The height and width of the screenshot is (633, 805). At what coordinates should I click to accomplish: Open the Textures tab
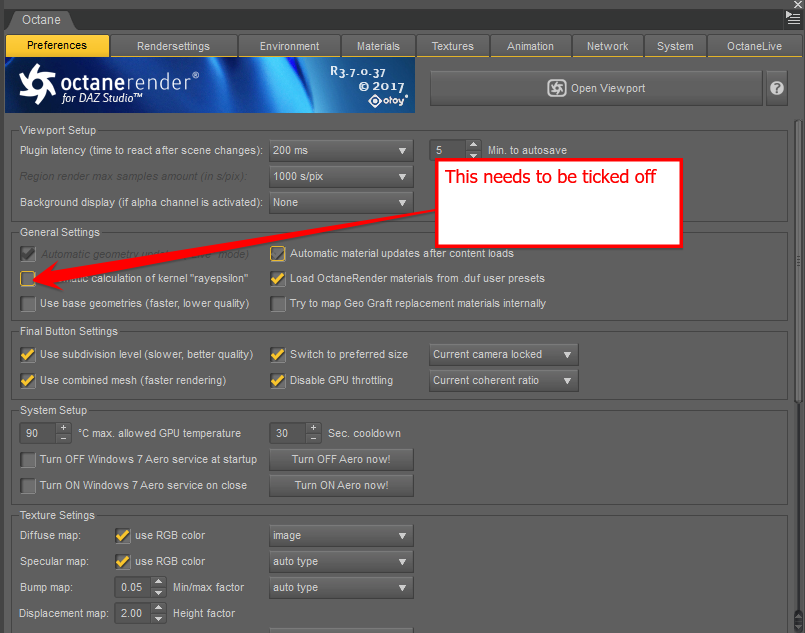coord(453,46)
